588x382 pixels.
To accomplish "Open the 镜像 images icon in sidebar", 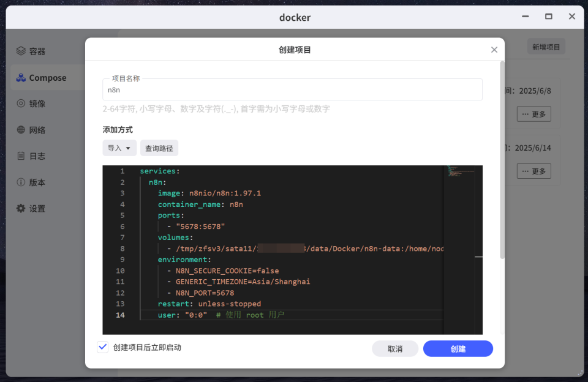I will coord(21,103).
